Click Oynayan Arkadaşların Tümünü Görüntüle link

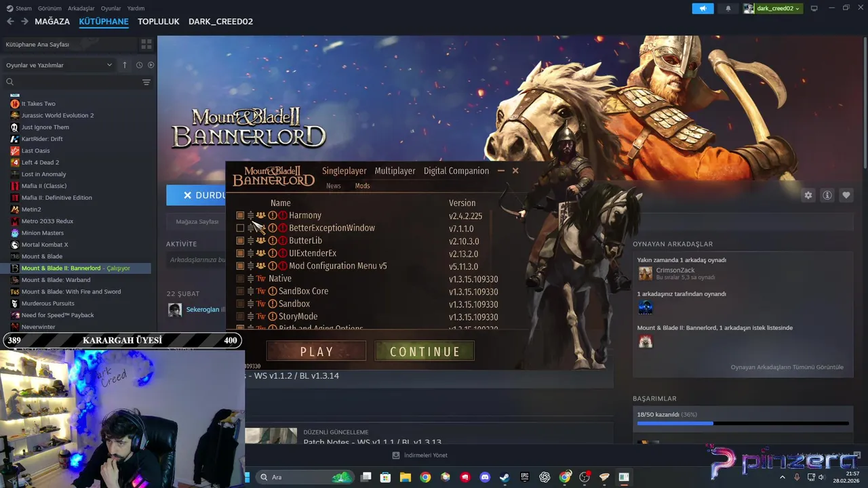[787, 367]
